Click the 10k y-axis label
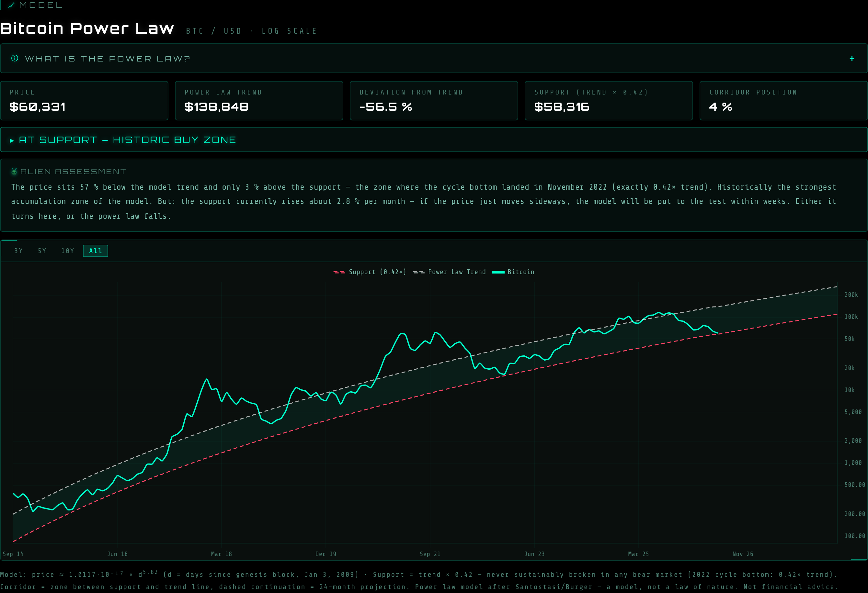The height and width of the screenshot is (593, 868). 849,390
